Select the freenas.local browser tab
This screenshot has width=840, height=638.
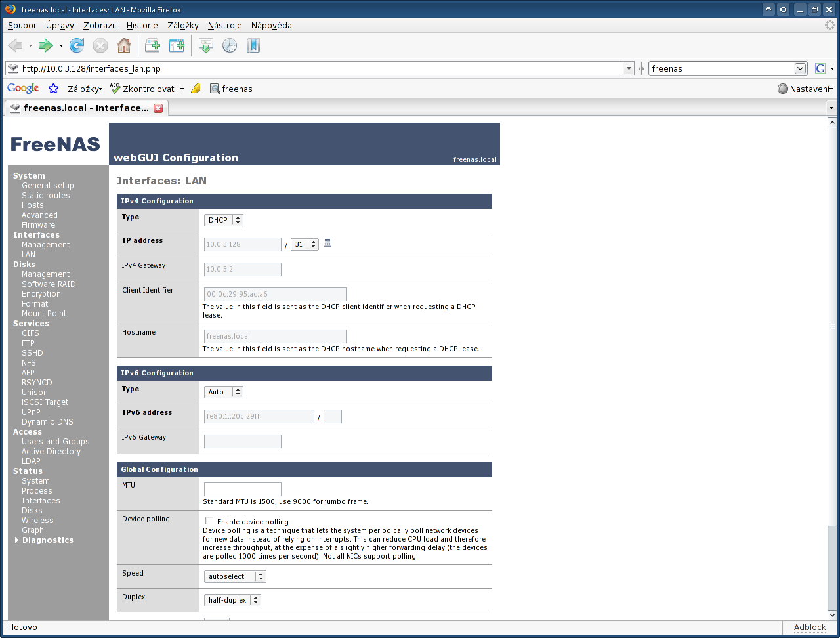[86, 108]
